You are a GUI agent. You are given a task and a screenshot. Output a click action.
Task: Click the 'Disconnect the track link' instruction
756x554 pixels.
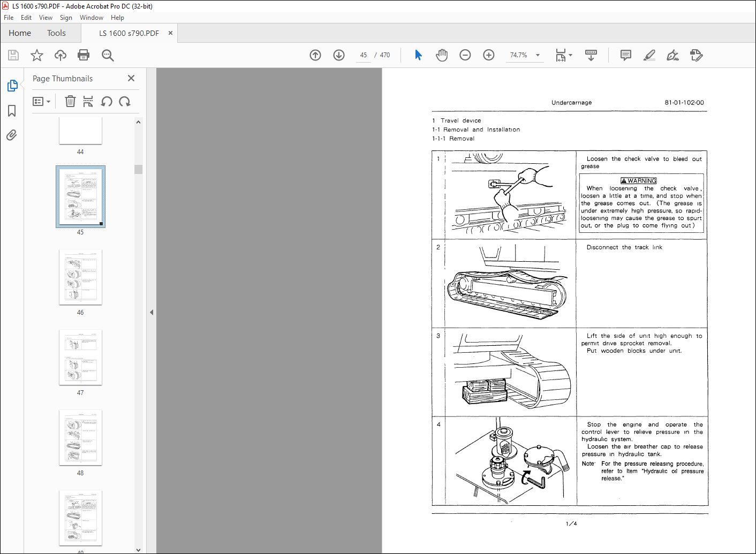pos(624,247)
